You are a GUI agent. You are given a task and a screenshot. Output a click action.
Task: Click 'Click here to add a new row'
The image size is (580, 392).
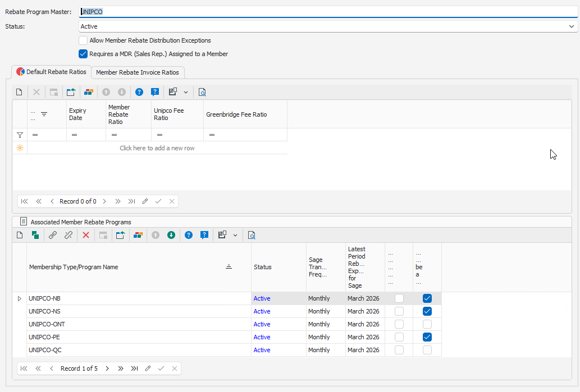pos(157,148)
